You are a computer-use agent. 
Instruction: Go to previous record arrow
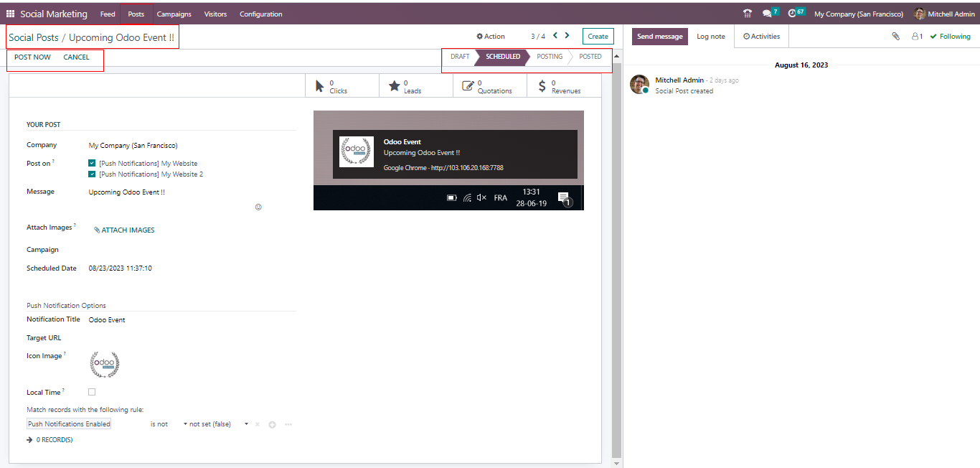pos(555,36)
